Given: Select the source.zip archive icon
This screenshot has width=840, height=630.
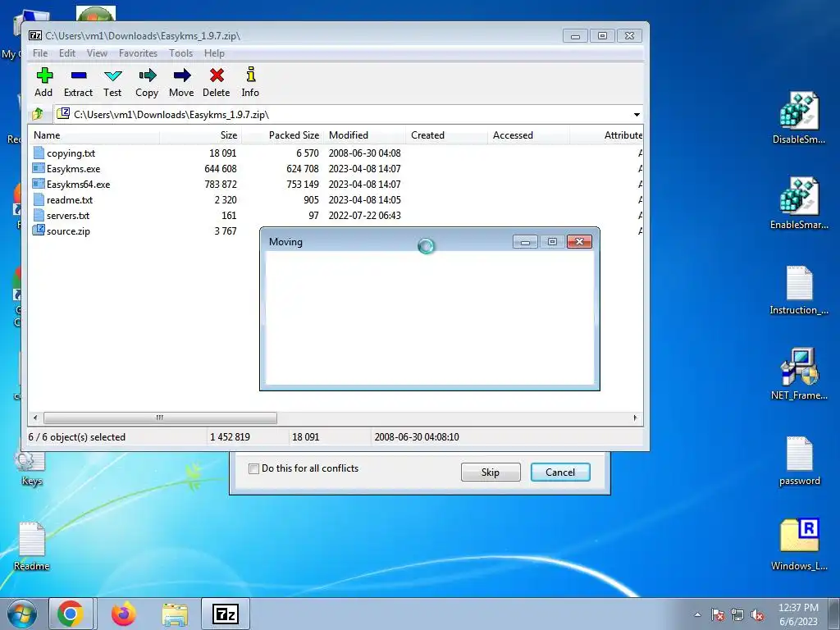Looking at the screenshot, I should coord(39,231).
